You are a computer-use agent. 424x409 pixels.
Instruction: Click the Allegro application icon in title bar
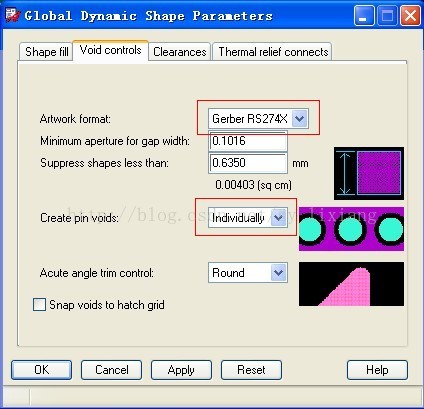point(13,15)
